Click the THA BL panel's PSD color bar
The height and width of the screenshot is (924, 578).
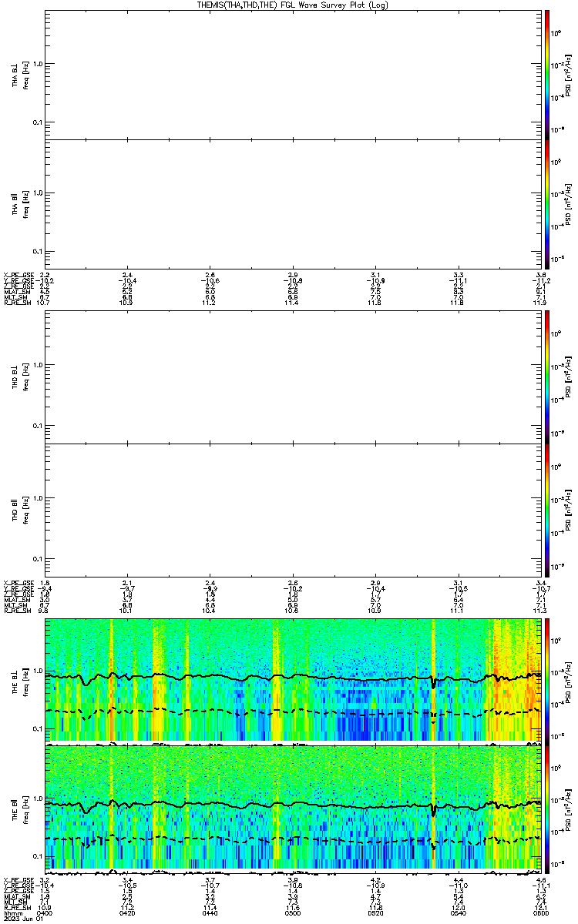(x=547, y=74)
